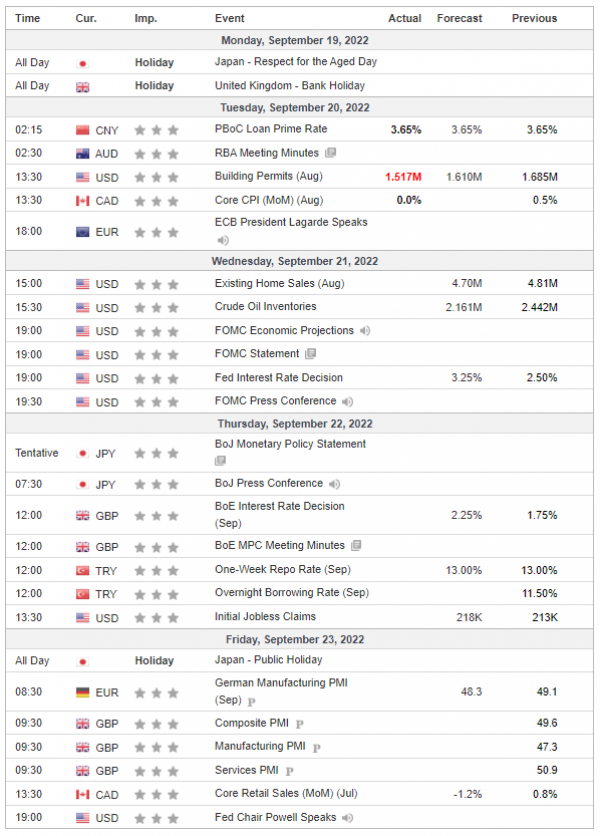The width and height of the screenshot is (600, 836).
Task: Click speaker icon beside FOMC Economic Projections
Action: 365,331
